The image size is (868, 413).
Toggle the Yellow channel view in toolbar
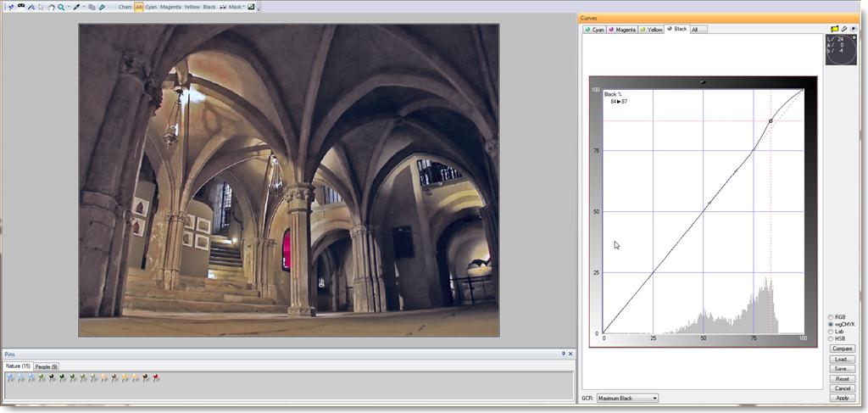[x=193, y=7]
